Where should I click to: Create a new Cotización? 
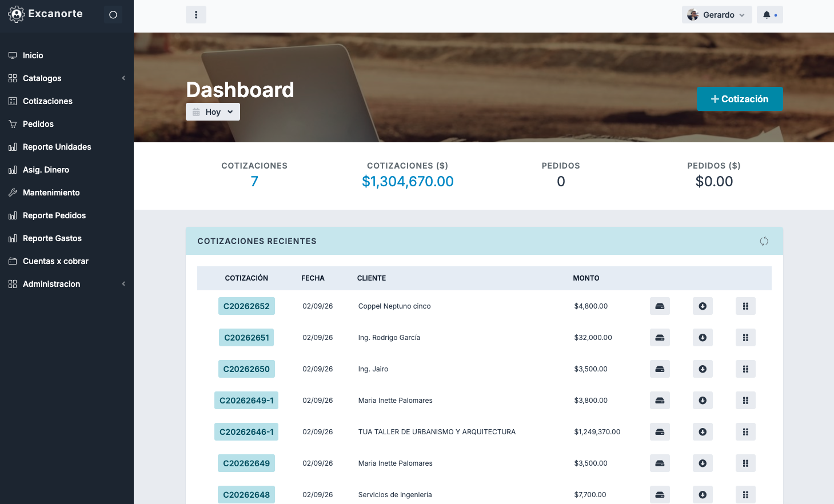740,99
